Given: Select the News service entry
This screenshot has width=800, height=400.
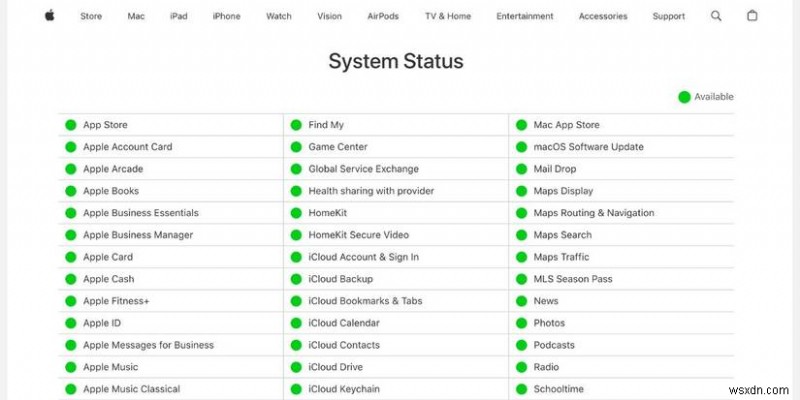Looking at the screenshot, I should tap(546, 301).
